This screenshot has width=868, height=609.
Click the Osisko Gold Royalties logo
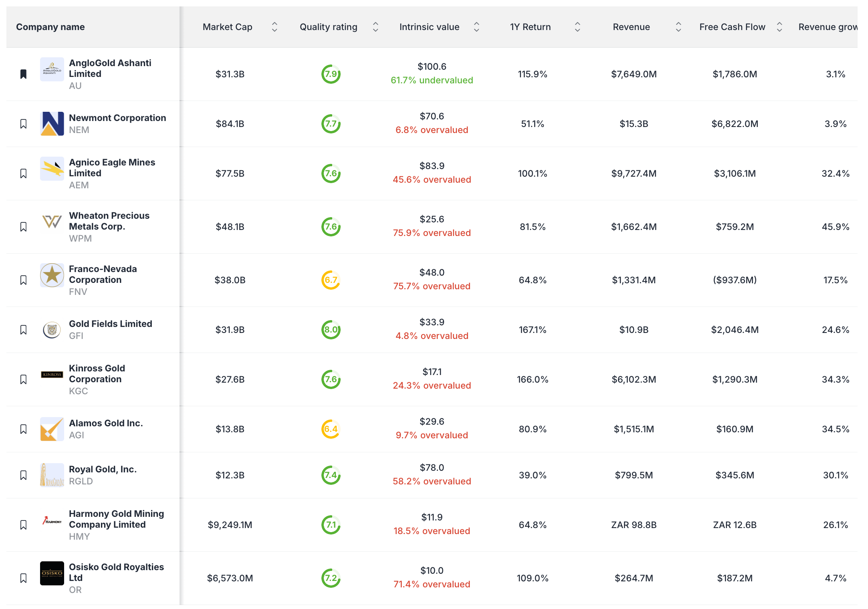(x=52, y=573)
